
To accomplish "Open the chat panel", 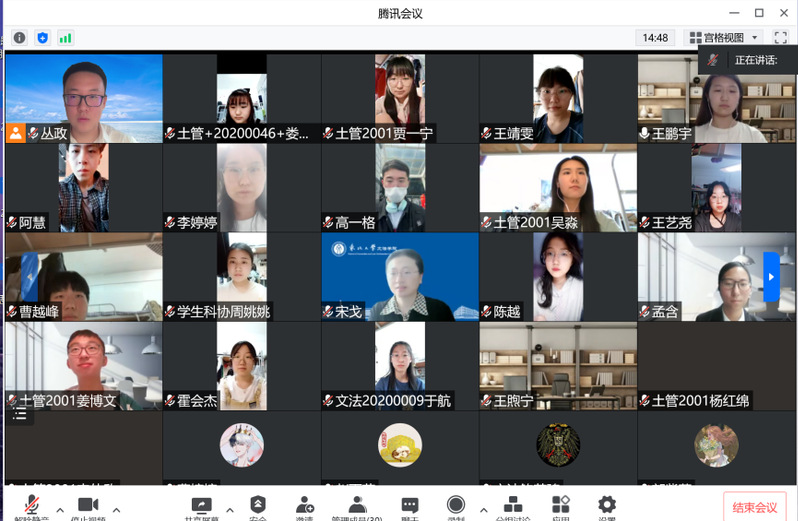I will point(410,505).
